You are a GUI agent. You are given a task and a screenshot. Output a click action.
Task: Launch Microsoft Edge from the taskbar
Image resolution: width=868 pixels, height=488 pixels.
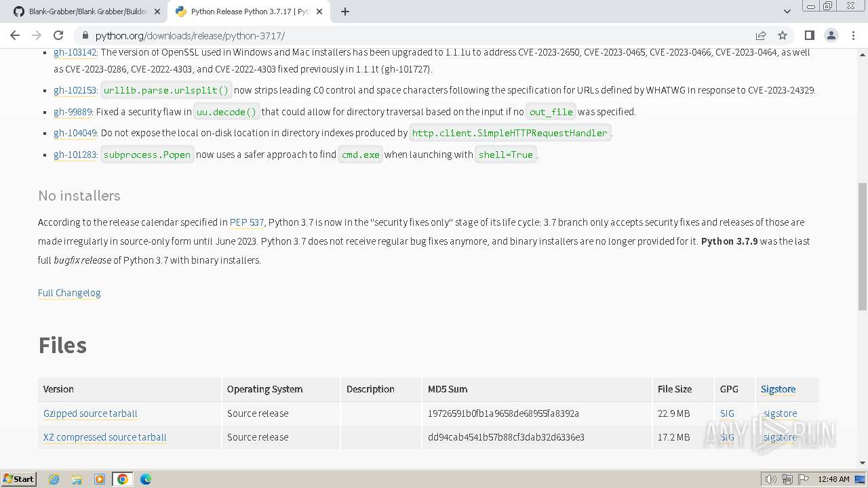[x=146, y=479]
